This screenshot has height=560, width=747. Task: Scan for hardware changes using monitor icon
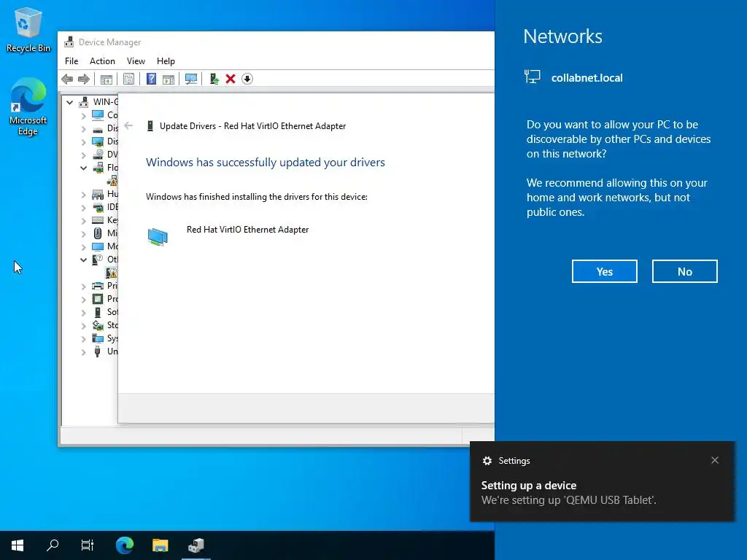click(191, 79)
